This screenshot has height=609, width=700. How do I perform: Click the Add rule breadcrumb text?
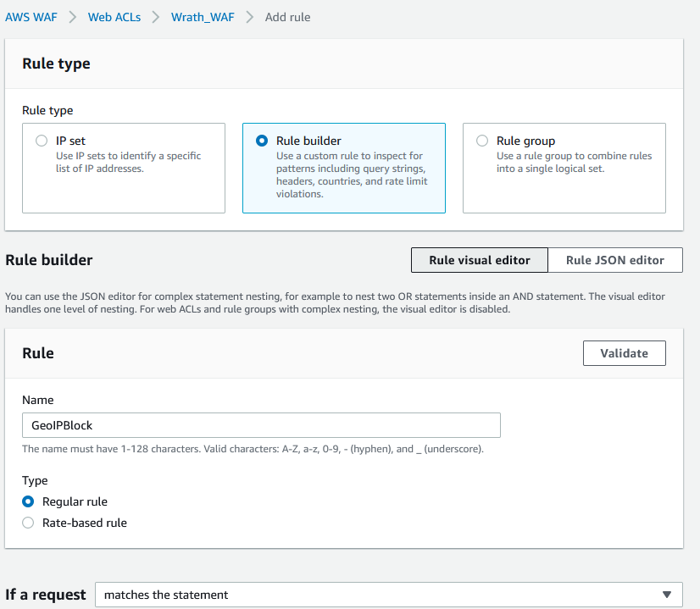[x=287, y=17]
